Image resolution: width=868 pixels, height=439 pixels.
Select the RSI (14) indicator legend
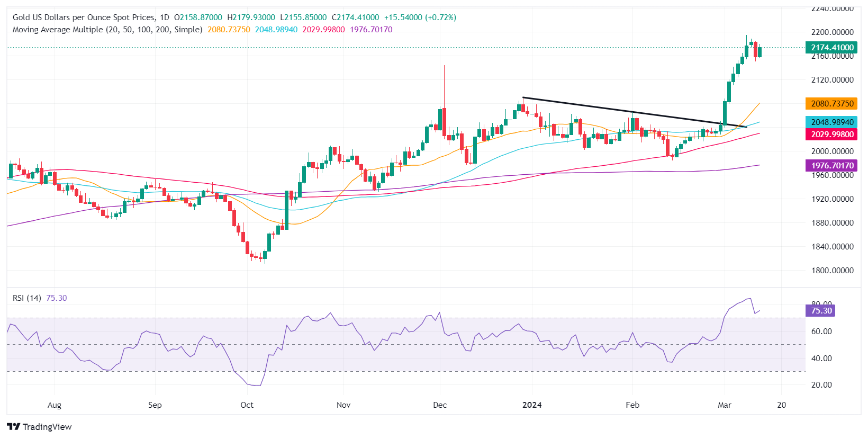(27, 298)
